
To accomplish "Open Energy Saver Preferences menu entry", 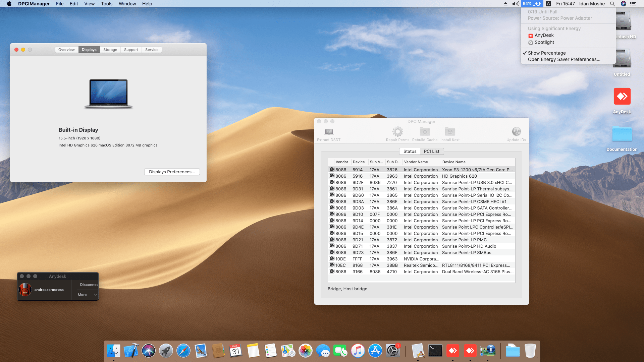I will (x=564, y=59).
